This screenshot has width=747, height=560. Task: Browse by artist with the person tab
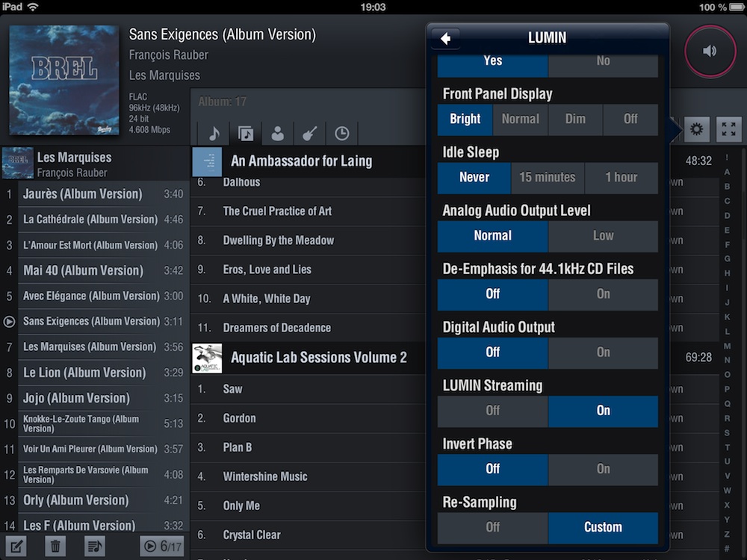tap(278, 134)
